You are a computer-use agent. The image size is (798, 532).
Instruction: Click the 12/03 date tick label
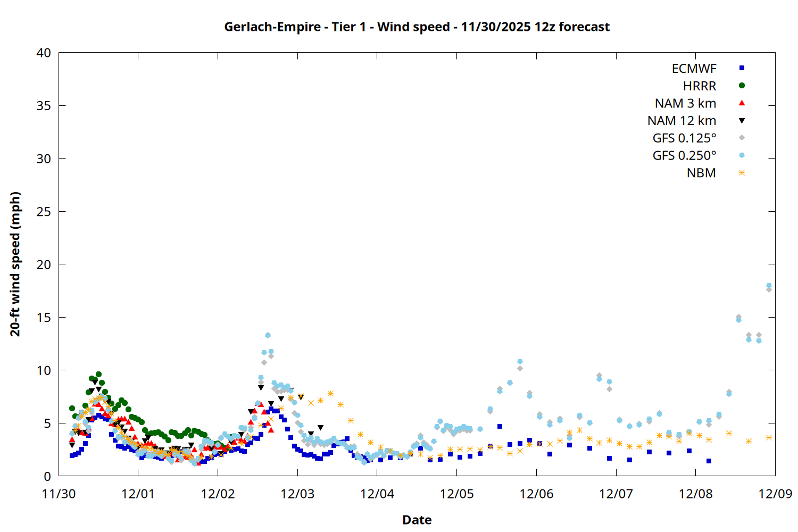297,494
